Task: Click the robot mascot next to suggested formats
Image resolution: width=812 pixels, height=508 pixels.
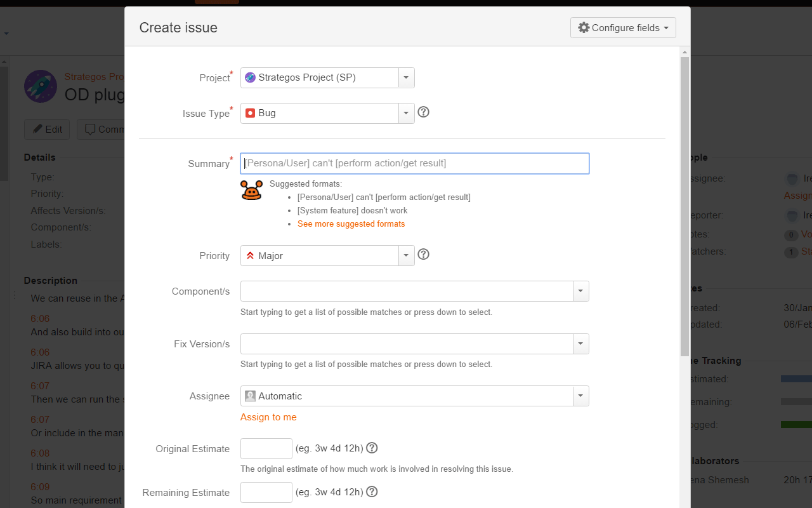Action: coord(251,189)
